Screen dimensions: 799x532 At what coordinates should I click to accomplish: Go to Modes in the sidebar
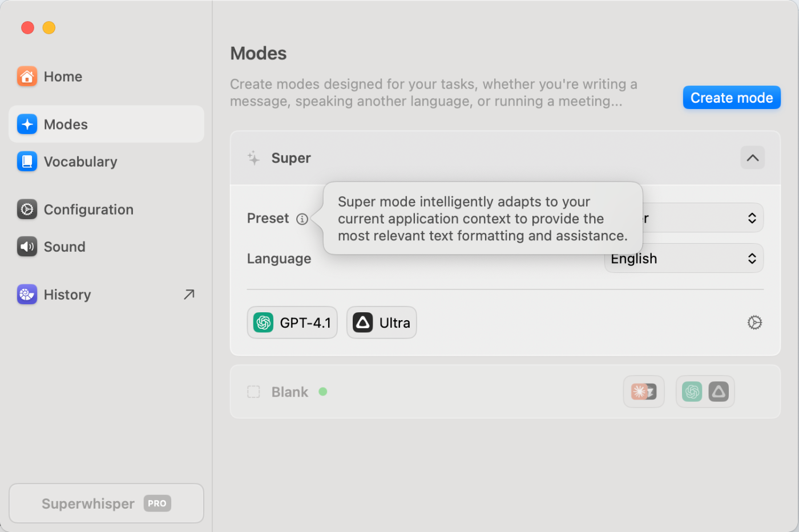click(x=106, y=124)
